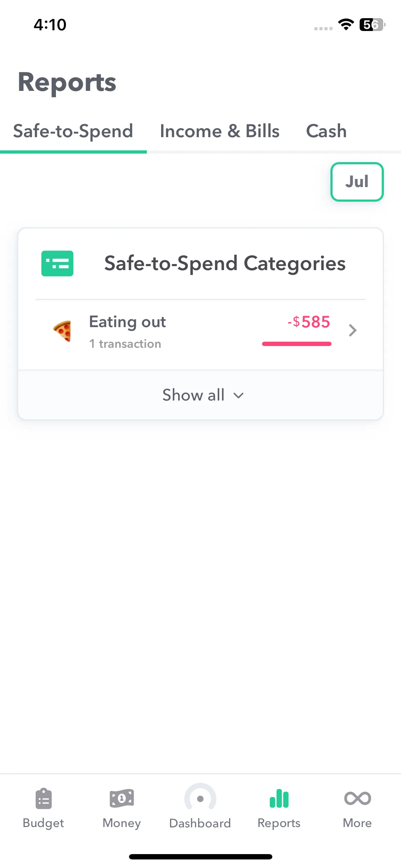Image resolution: width=401 pixels, height=868 pixels.
Task: Tap the Money banknote icon
Action: (122, 799)
